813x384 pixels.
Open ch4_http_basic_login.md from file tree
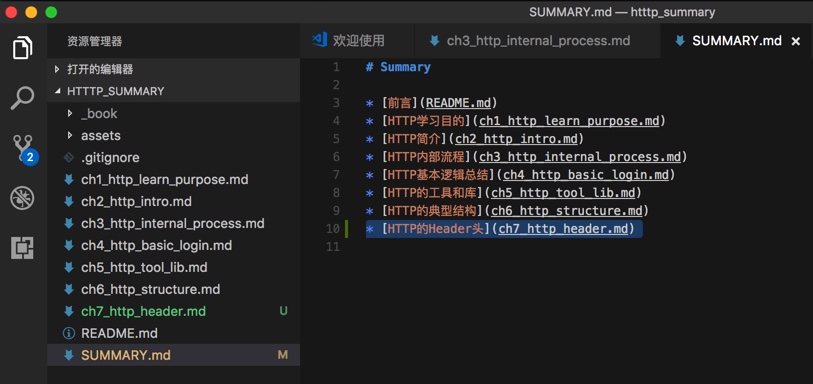tap(174, 246)
